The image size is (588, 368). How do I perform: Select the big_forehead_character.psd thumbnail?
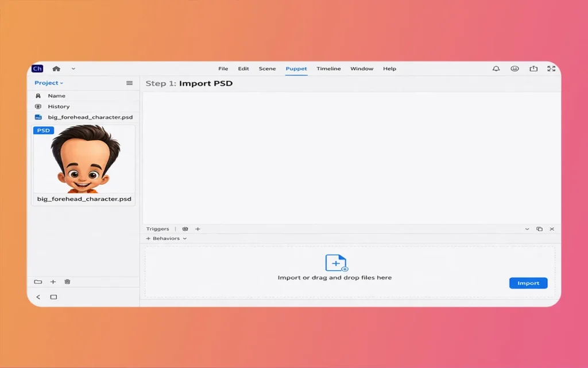(84, 160)
